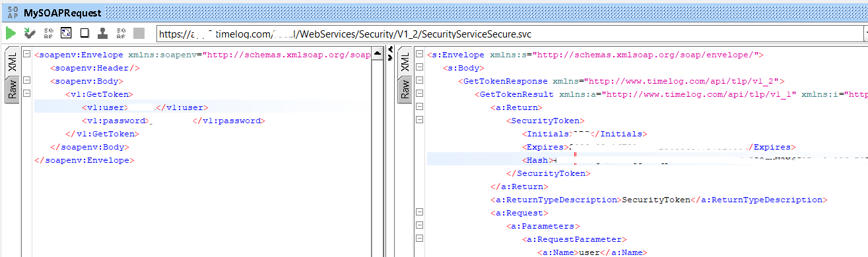Clone this request with the stamp icon
Image resolution: width=868 pixels, height=257 pixels.
tap(103, 33)
